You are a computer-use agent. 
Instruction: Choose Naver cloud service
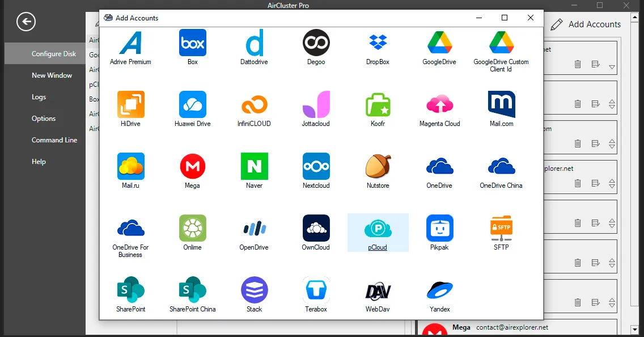point(254,171)
